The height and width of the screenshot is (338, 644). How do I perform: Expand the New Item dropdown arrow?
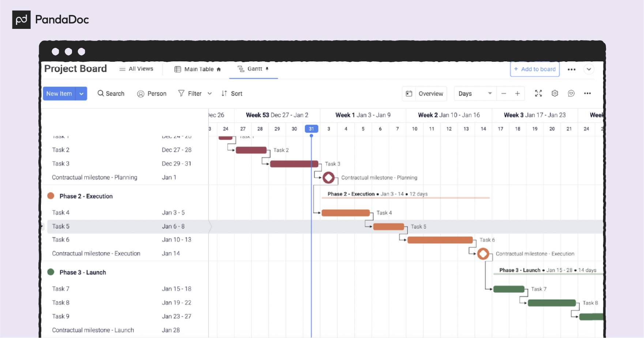point(82,94)
